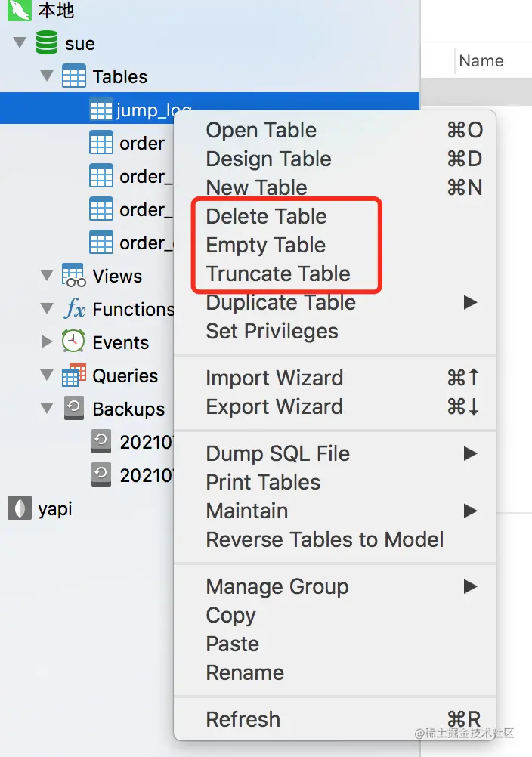The width and height of the screenshot is (532, 757).
Task: Click the Queries icon
Action: pos(74,375)
